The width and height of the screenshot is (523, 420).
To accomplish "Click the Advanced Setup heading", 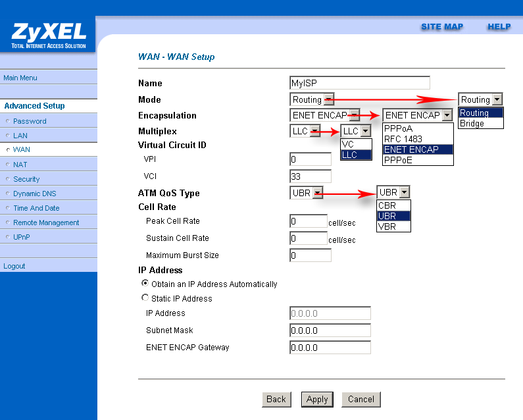I will 34,106.
